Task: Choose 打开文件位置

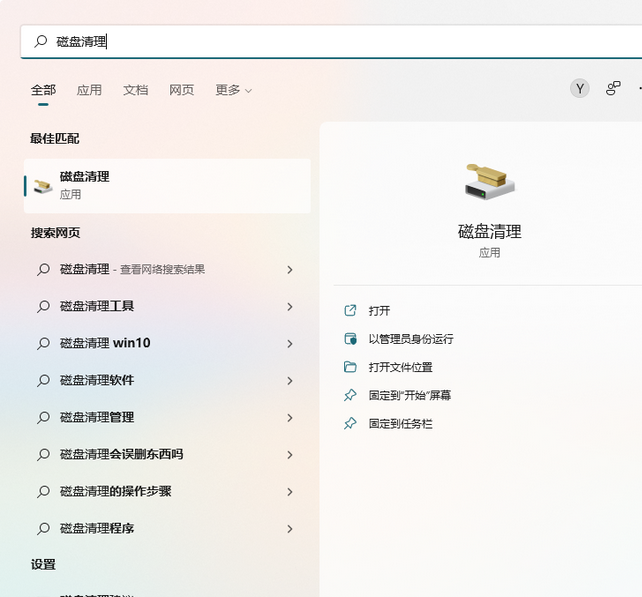Action: pos(400,367)
